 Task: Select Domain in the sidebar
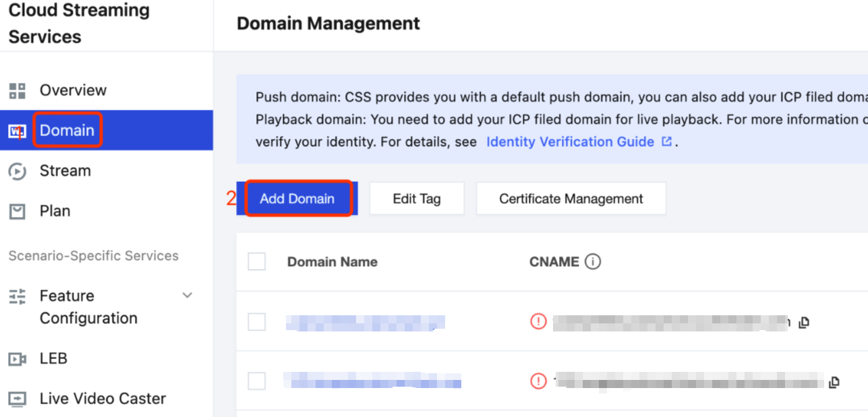coord(107,130)
